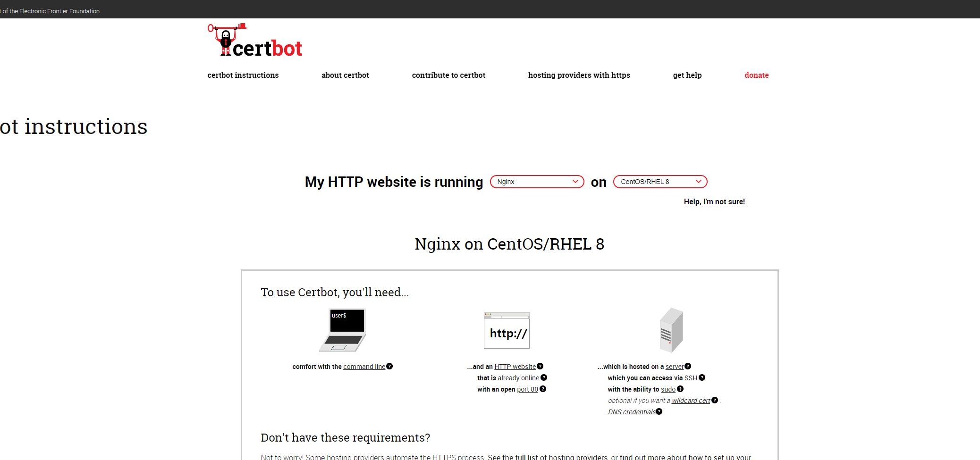Follow the command line link
980x460 pixels.
[x=364, y=367]
